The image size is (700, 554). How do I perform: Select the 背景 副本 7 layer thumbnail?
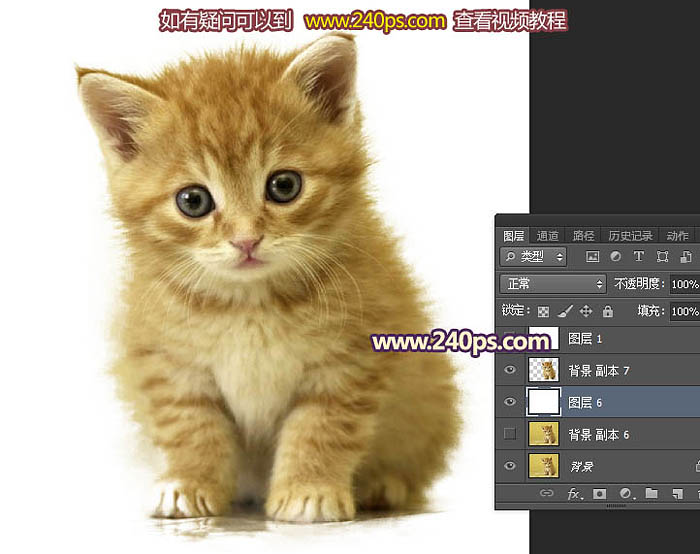click(543, 370)
